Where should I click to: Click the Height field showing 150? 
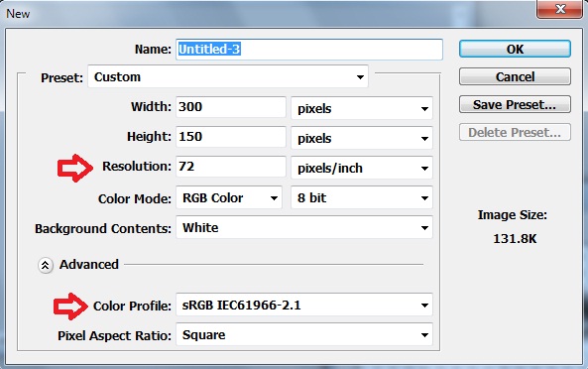[231, 137]
